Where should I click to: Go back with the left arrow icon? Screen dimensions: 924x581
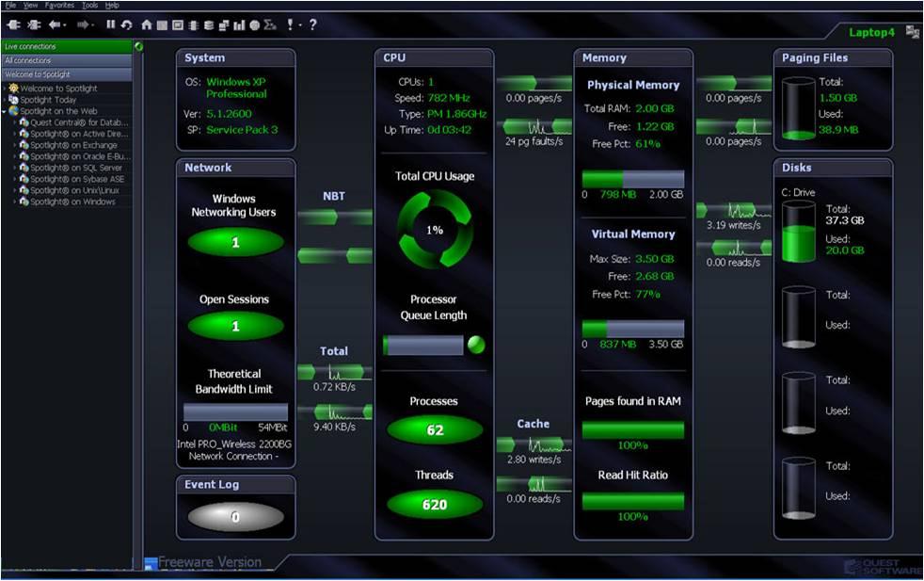[x=55, y=24]
